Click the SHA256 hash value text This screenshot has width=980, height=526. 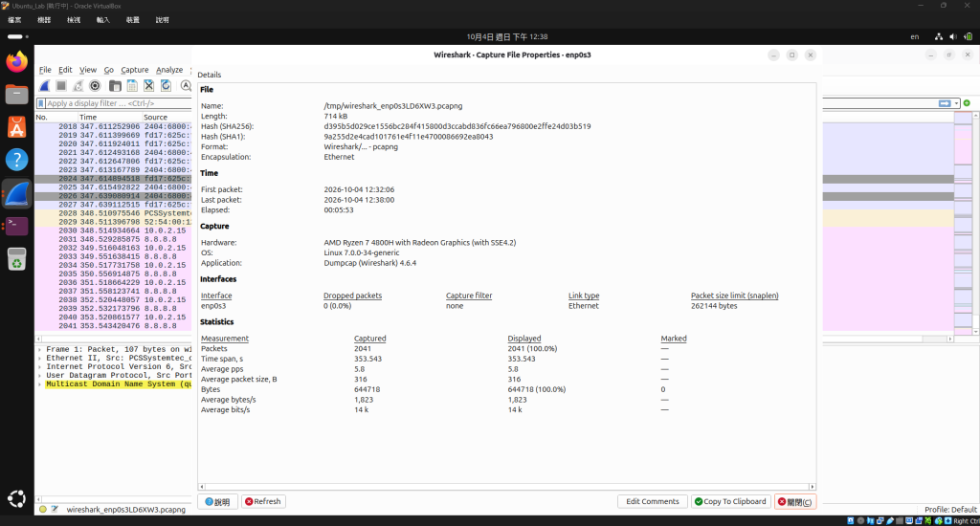click(457, 126)
